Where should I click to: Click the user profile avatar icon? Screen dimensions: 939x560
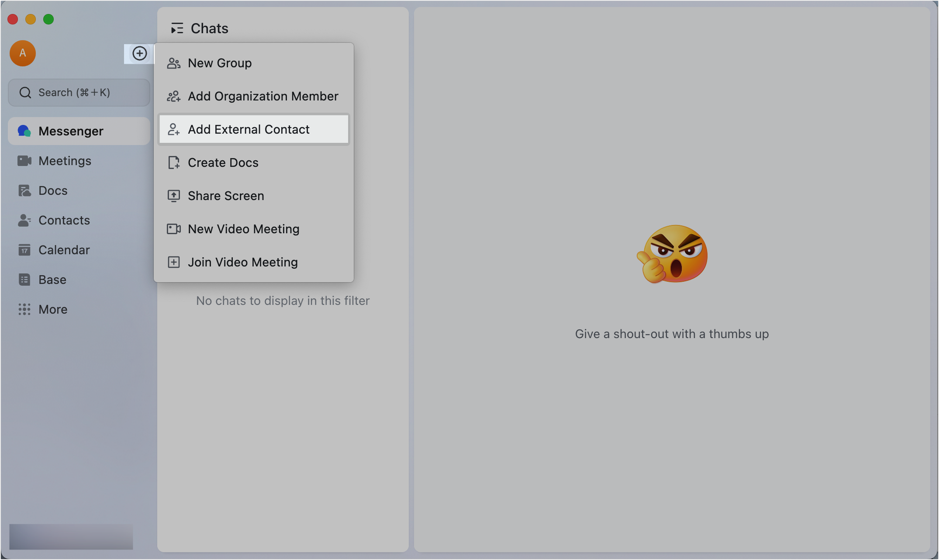23,53
